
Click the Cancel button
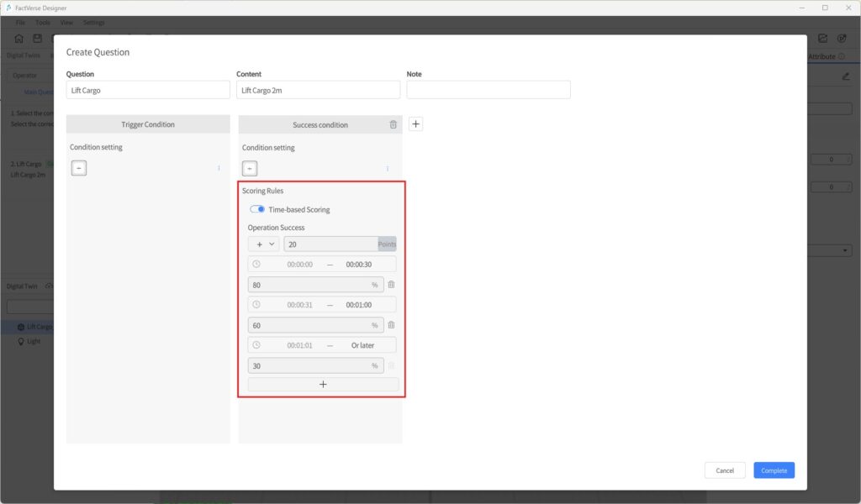725,470
